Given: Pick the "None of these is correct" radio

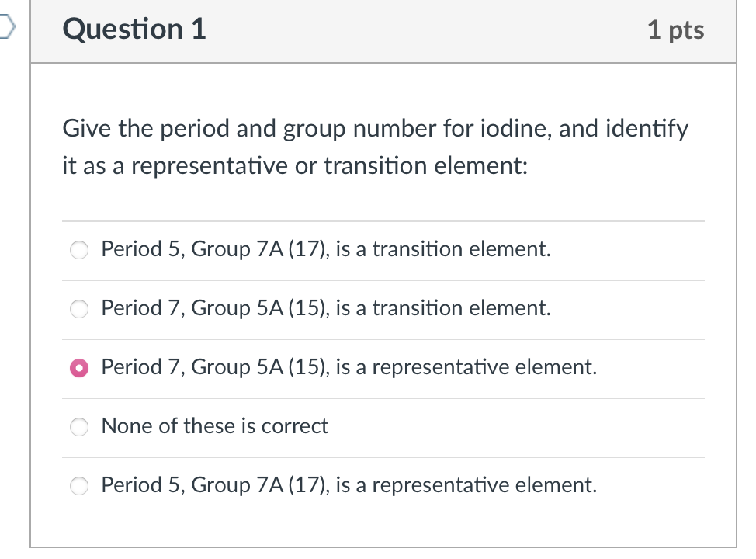Looking at the screenshot, I should [80, 426].
